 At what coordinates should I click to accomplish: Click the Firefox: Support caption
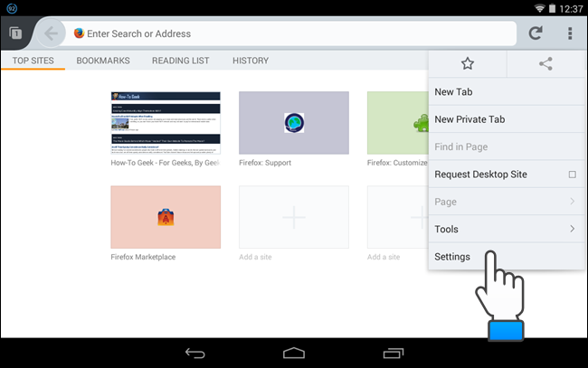(x=265, y=163)
